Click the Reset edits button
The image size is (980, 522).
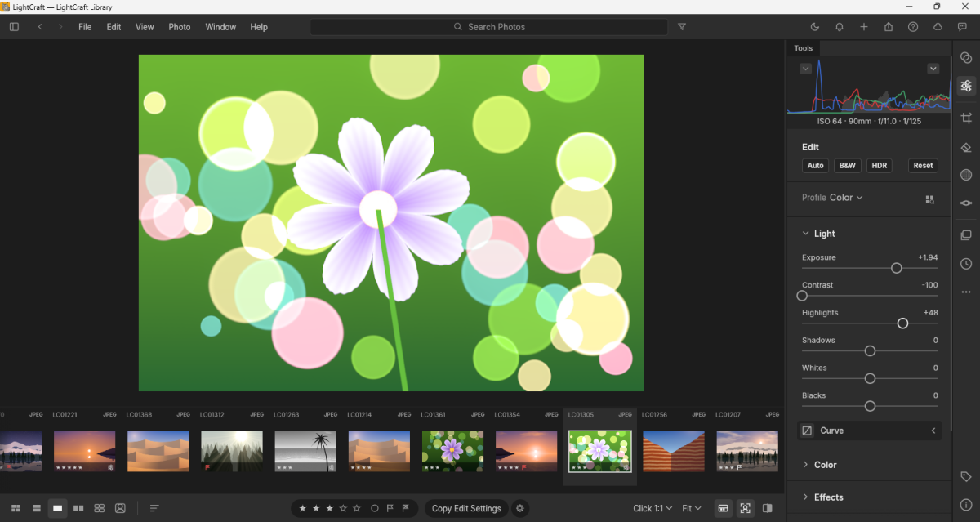tap(923, 166)
